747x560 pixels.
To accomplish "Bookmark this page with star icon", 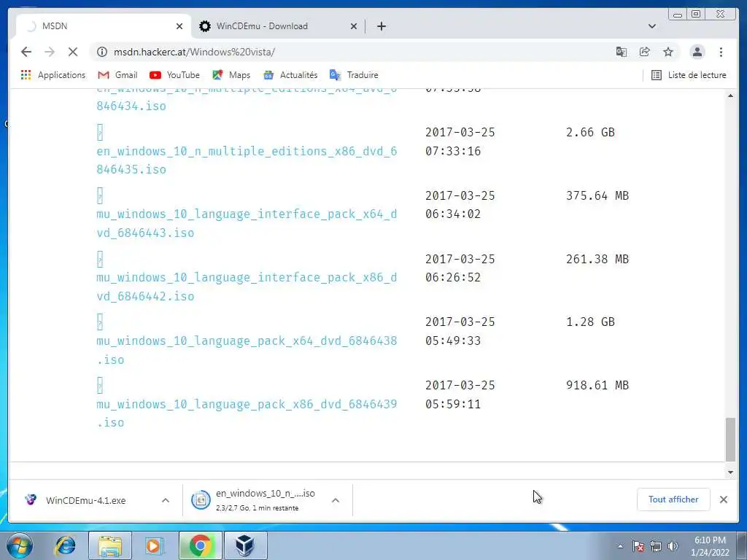I will click(x=668, y=52).
